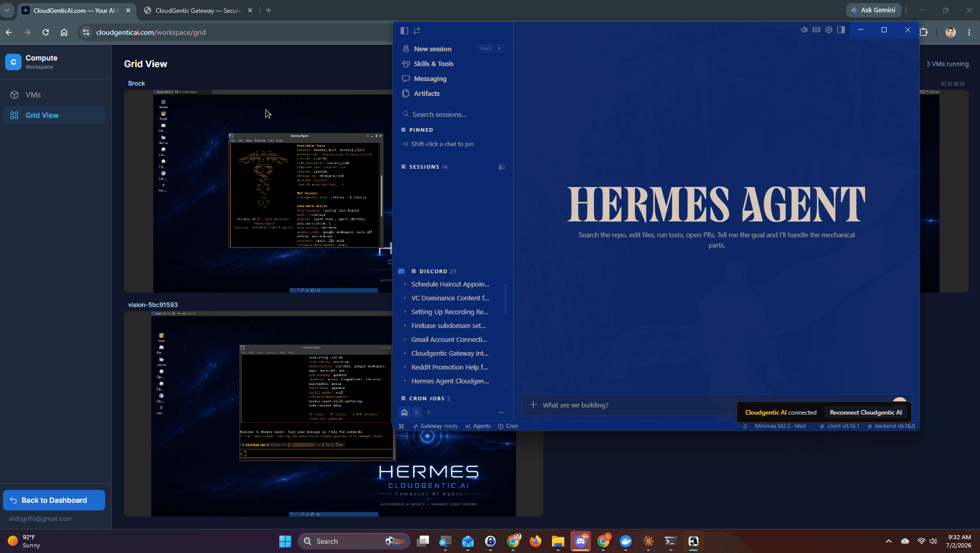This screenshot has width=980, height=553.
Task: Open VC Dominance Content session
Action: [450, 298]
